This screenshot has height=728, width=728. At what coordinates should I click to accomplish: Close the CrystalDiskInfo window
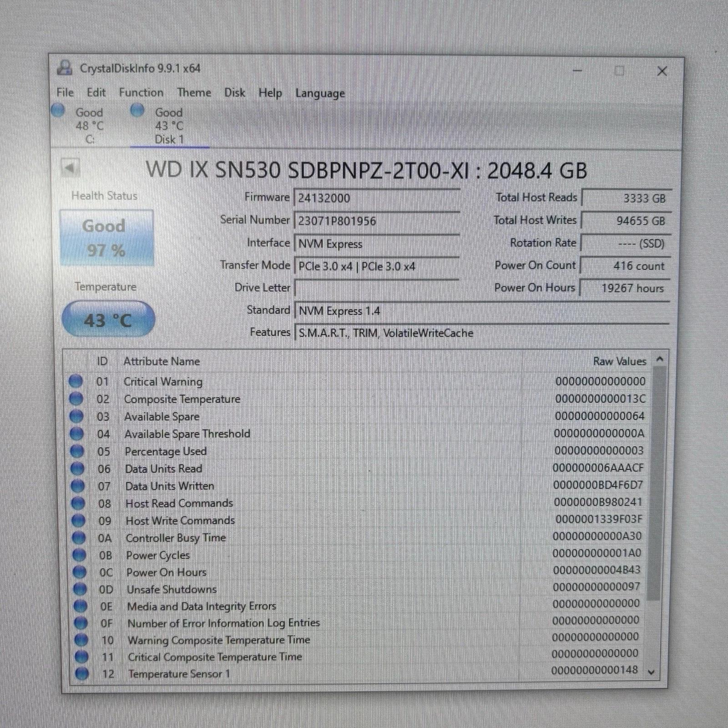662,71
